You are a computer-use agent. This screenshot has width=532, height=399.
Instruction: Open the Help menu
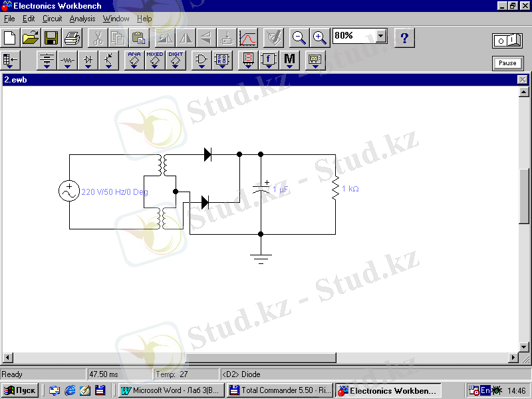tap(144, 19)
